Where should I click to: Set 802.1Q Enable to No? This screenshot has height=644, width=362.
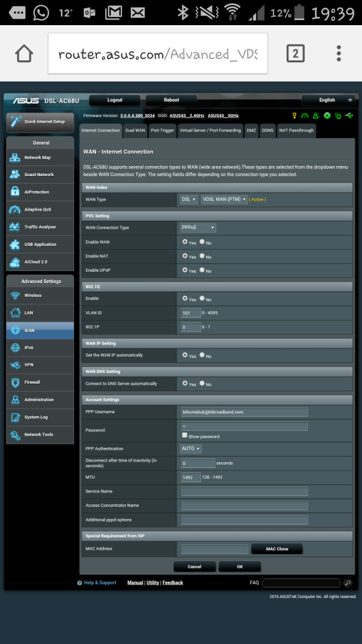pos(202,299)
